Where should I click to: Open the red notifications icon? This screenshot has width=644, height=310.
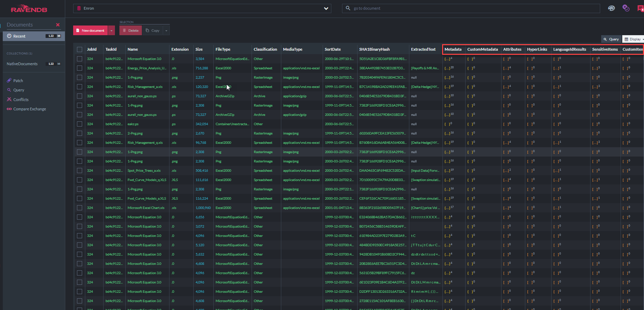click(x=640, y=8)
